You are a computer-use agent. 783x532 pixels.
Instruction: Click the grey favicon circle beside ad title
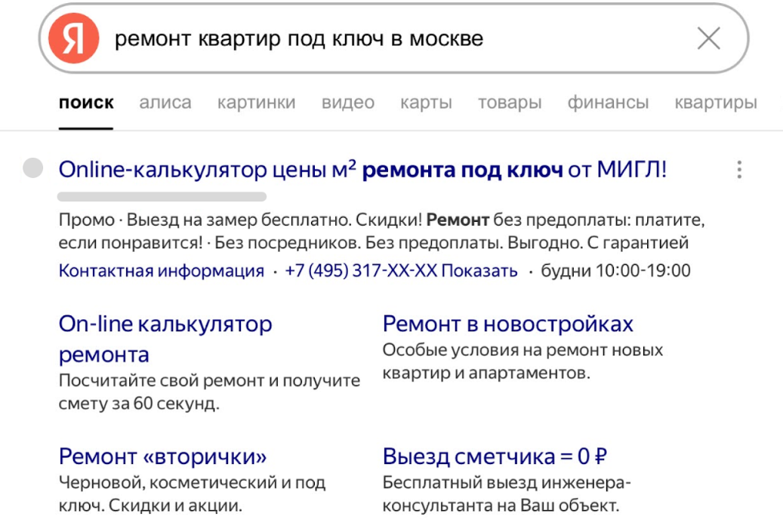(33, 168)
